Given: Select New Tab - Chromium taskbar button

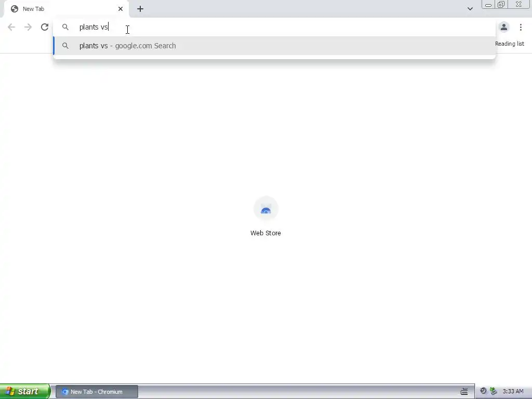Looking at the screenshot, I should pos(97,392).
